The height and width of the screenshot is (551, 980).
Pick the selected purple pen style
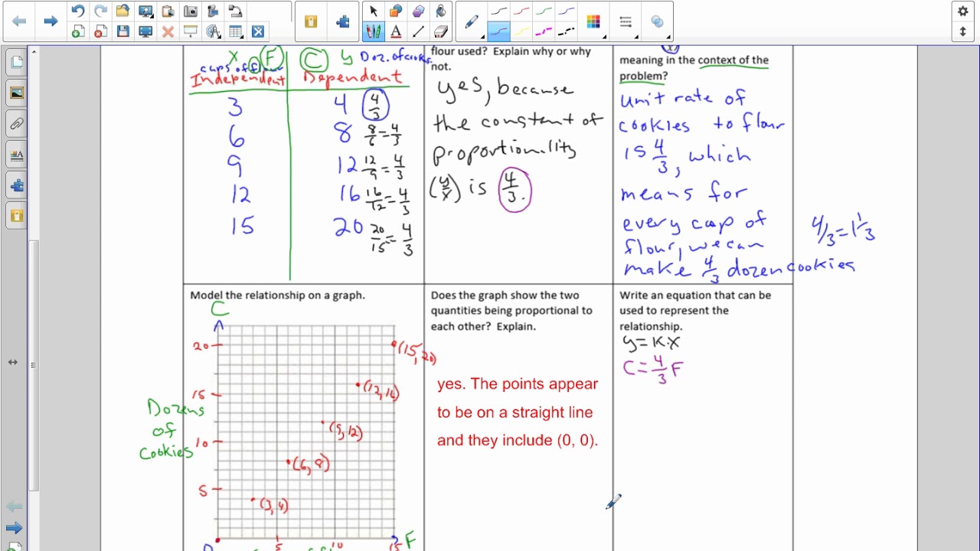[x=499, y=31]
